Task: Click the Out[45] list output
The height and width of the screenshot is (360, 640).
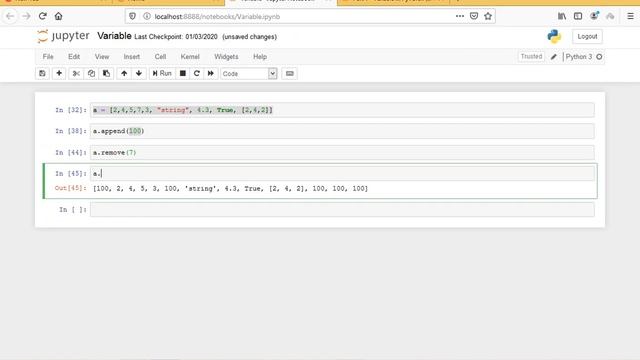Action: tap(231, 189)
